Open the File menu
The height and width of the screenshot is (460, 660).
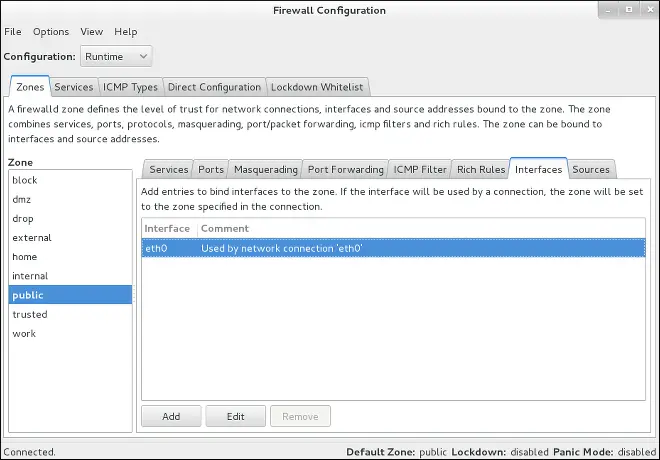13,32
